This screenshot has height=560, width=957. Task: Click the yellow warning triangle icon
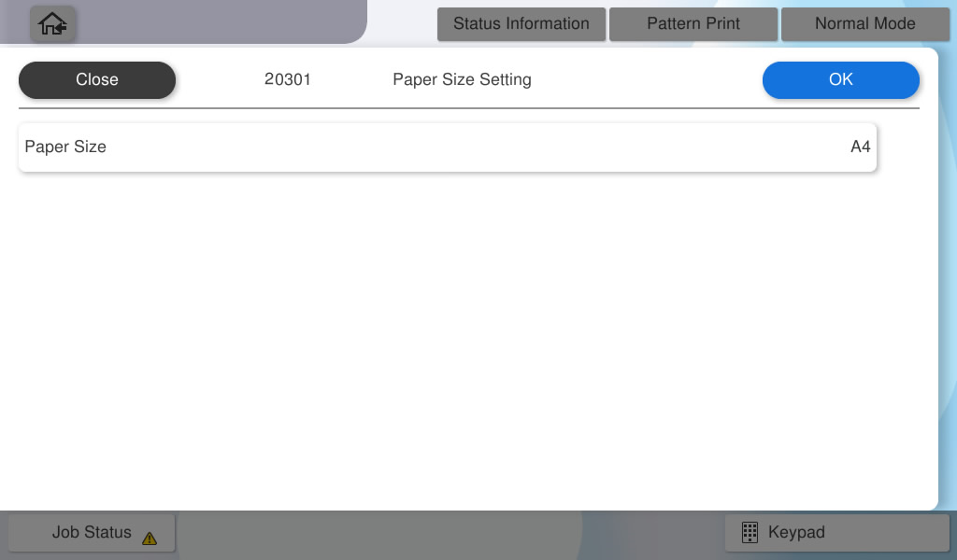[x=150, y=538]
